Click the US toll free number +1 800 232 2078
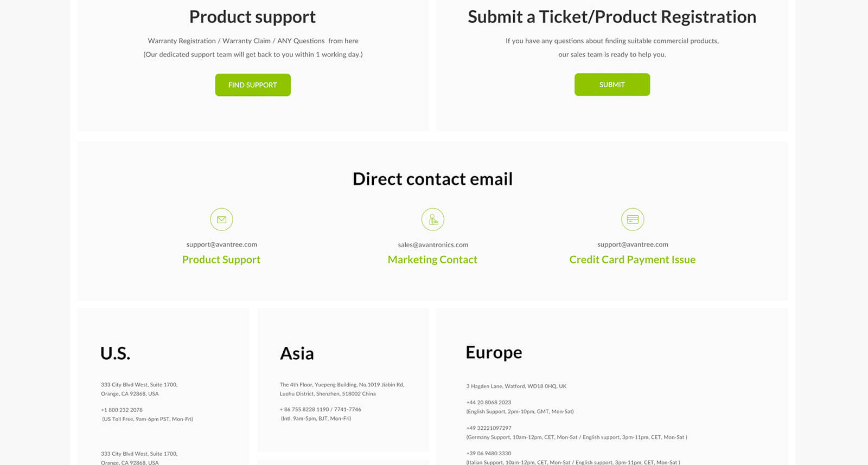 point(122,410)
